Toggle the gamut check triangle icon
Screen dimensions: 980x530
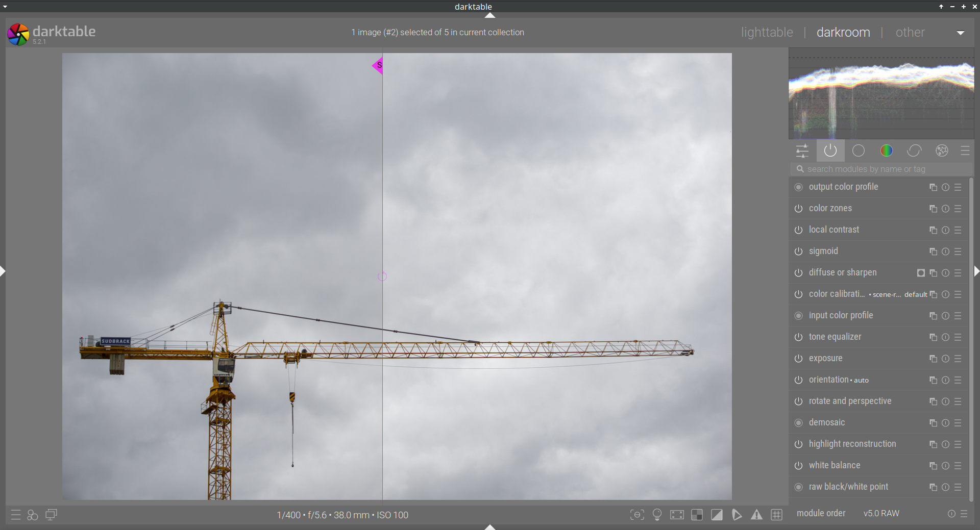click(756, 515)
